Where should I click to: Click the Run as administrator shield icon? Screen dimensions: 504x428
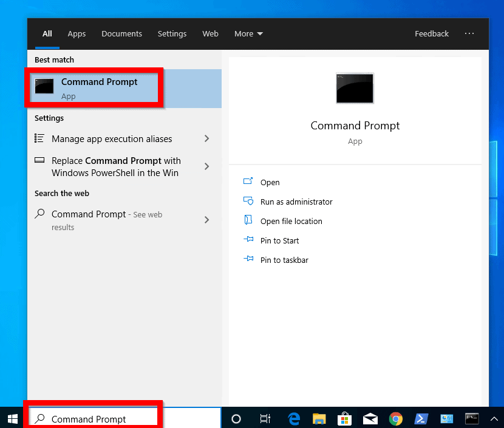[248, 201]
